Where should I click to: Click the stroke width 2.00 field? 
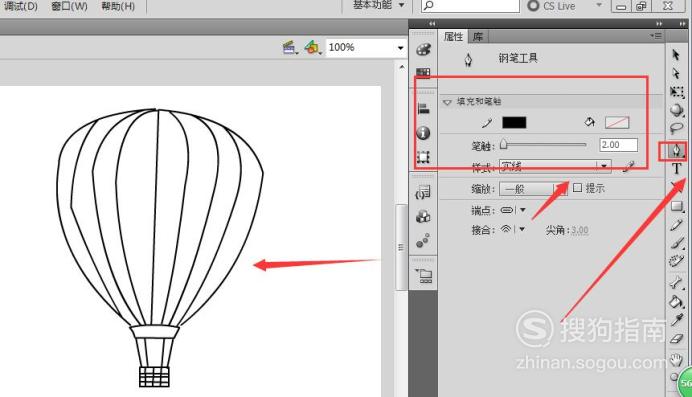(618, 145)
